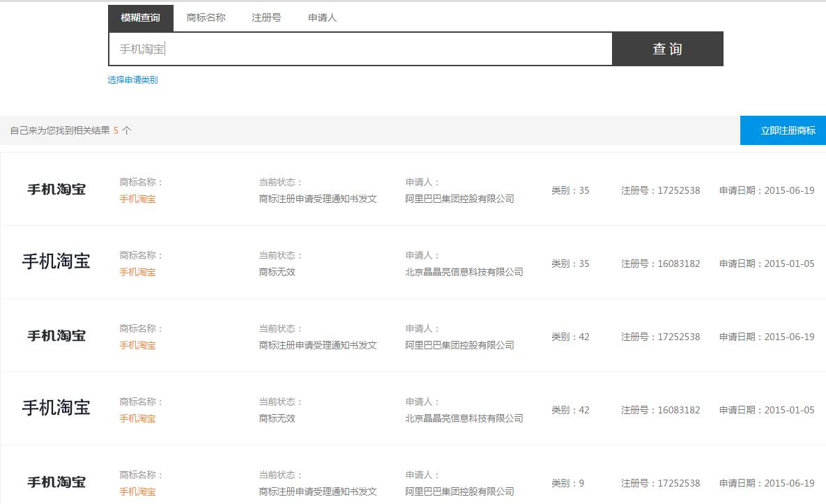Open 手机淘宝 name link in class 42 Alibaba row
The width and height of the screenshot is (826, 504).
point(137,346)
